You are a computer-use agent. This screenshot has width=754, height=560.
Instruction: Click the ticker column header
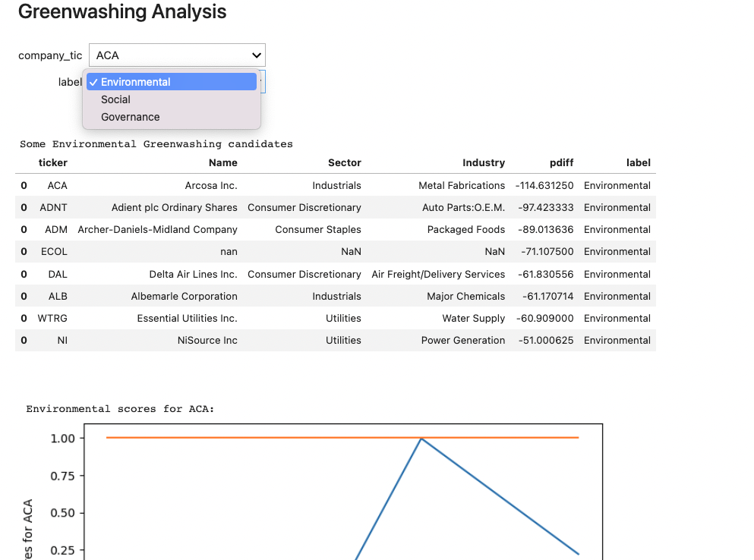coord(53,162)
